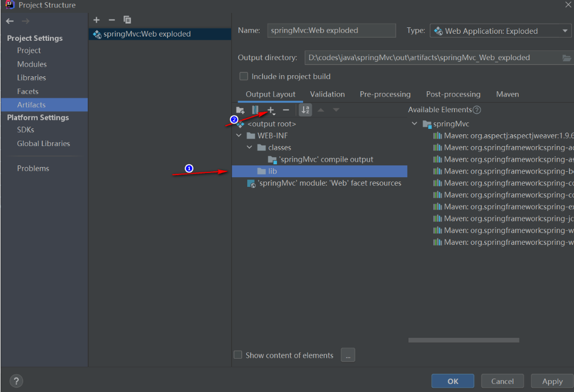Remove selected layout element with minus icon
This screenshot has height=392, width=574.
286,110
